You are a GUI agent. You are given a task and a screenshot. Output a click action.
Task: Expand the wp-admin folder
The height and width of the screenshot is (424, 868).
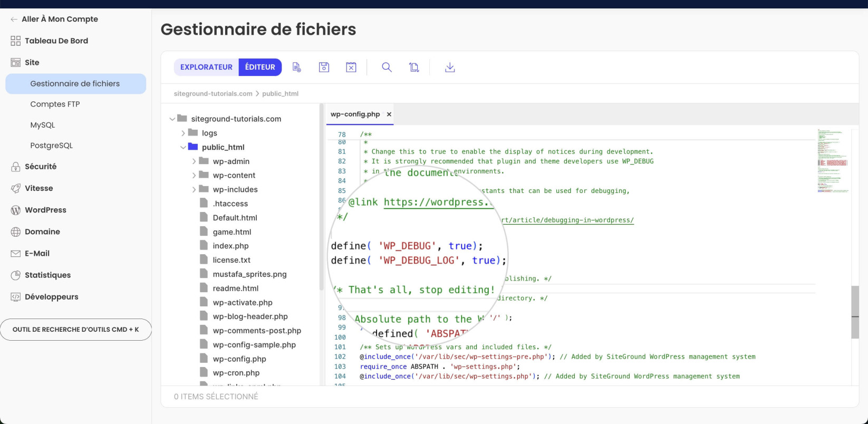(x=194, y=161)
